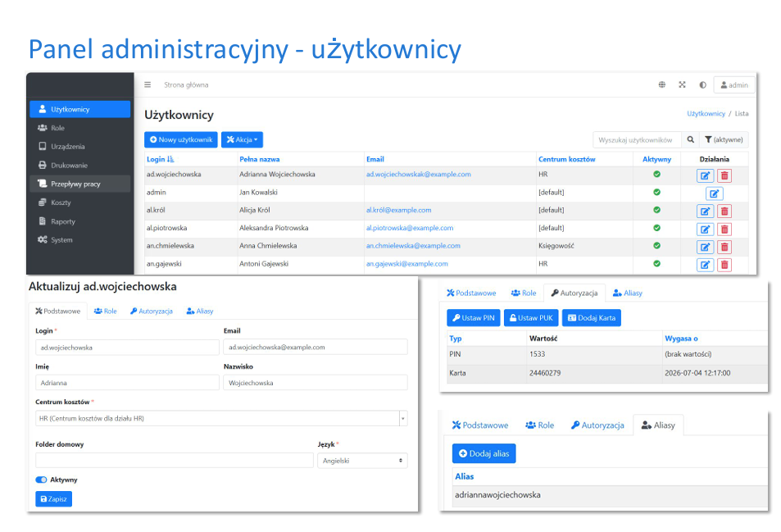This screenshot has width=781, height=532.
Task: Click the Dodaj alias button
Action: 484,453
